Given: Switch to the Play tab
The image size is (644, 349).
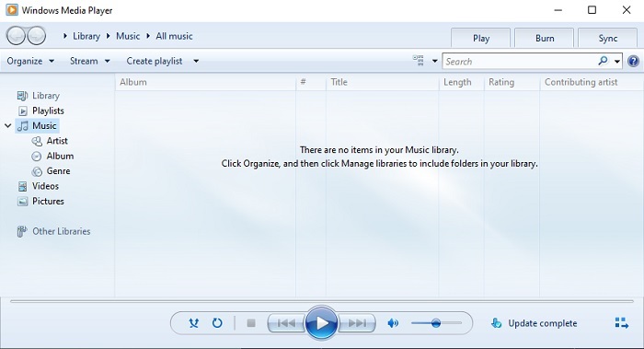Looking at the screenshot, I should pyautogui.click(x=481, y=39).
